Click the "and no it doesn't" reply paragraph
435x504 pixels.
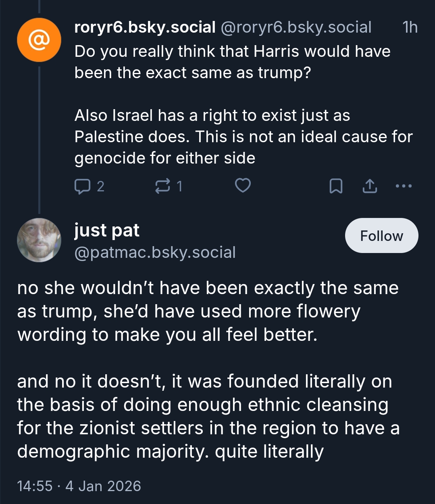coord(208,416)
